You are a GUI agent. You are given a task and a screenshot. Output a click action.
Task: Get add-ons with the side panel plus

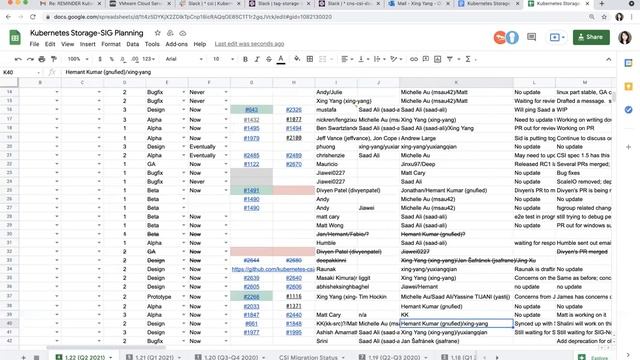click(629, 147)
